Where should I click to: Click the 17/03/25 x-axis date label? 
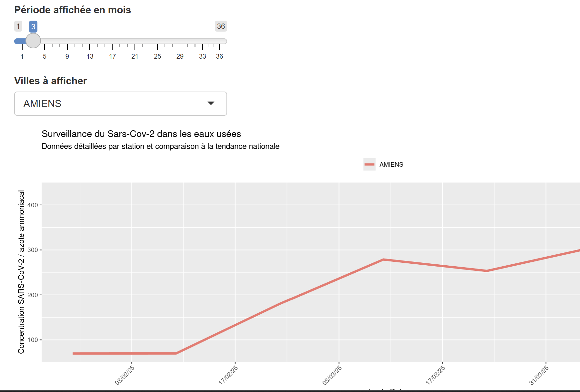[435, 376]
